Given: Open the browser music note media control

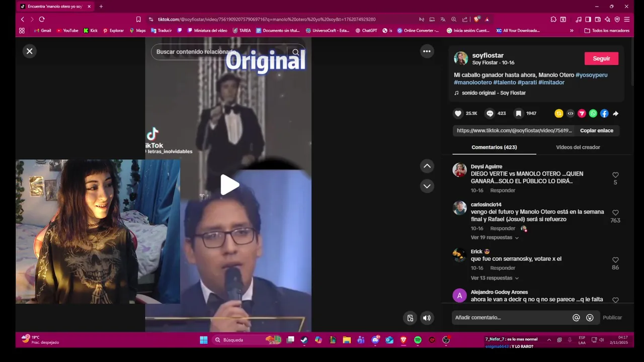Looking at the screenshot, I should [579, 19].
